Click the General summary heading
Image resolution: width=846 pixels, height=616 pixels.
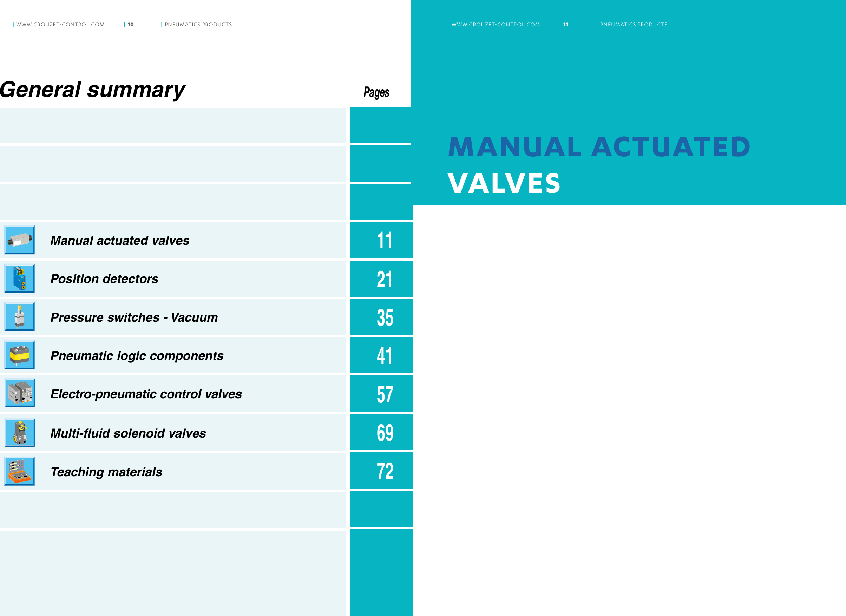[92, 90]
